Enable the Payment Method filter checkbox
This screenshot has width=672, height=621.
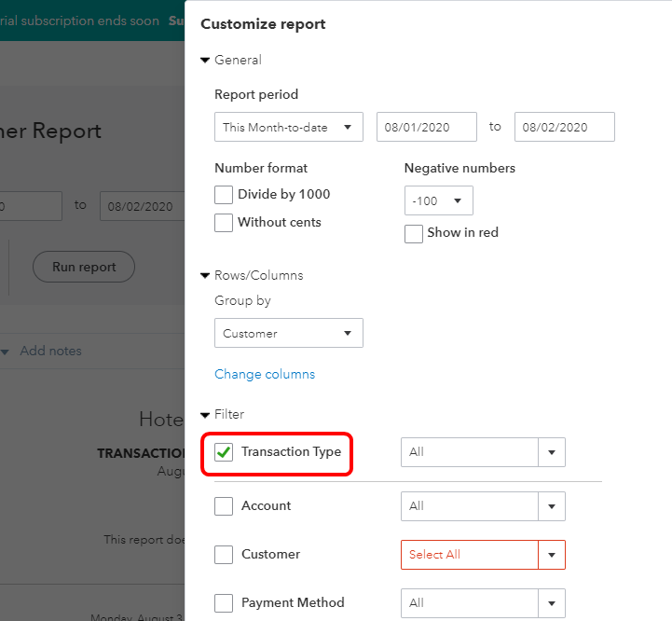pyautogui.click(x=224, y=603)
